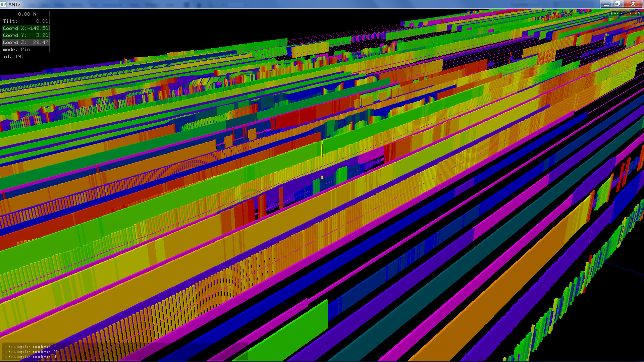Image resolution: width=644 pixels, height=362 pixels.
Task: Click the 'subsample nodes: 1' console line
Action: coord(30,357)
